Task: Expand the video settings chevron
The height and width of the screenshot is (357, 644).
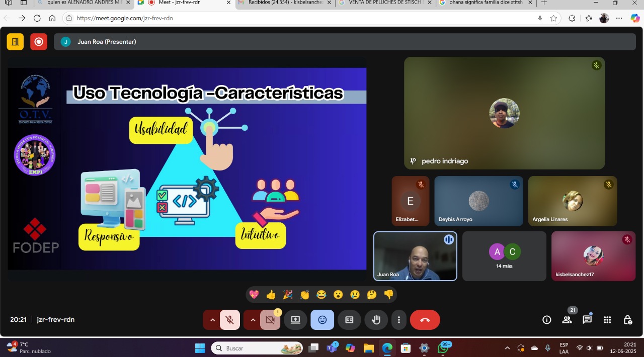Action: pos(253,320)
